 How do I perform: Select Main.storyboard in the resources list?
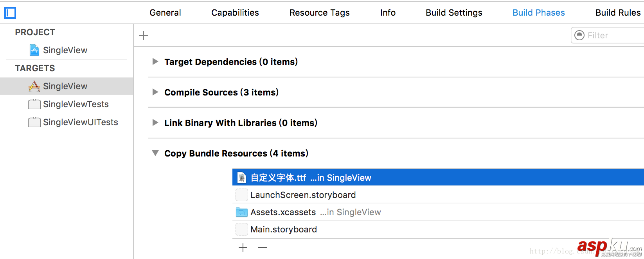pyautogui.click(x=284, y=229)
